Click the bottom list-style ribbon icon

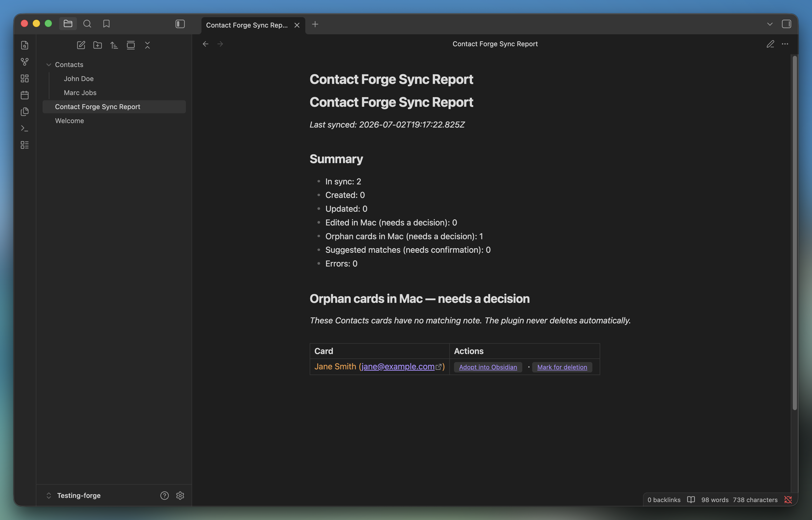[x=25, y=145]
